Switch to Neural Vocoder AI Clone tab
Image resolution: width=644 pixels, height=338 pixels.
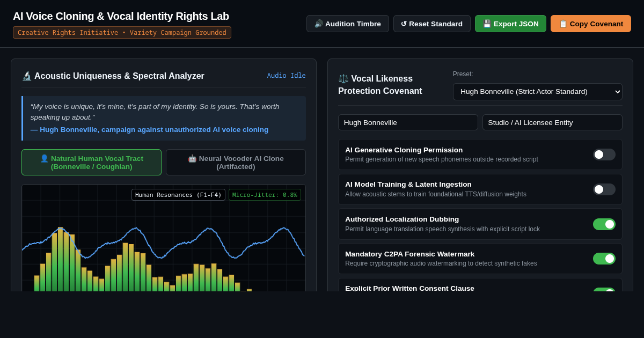(x=236, y=163)
